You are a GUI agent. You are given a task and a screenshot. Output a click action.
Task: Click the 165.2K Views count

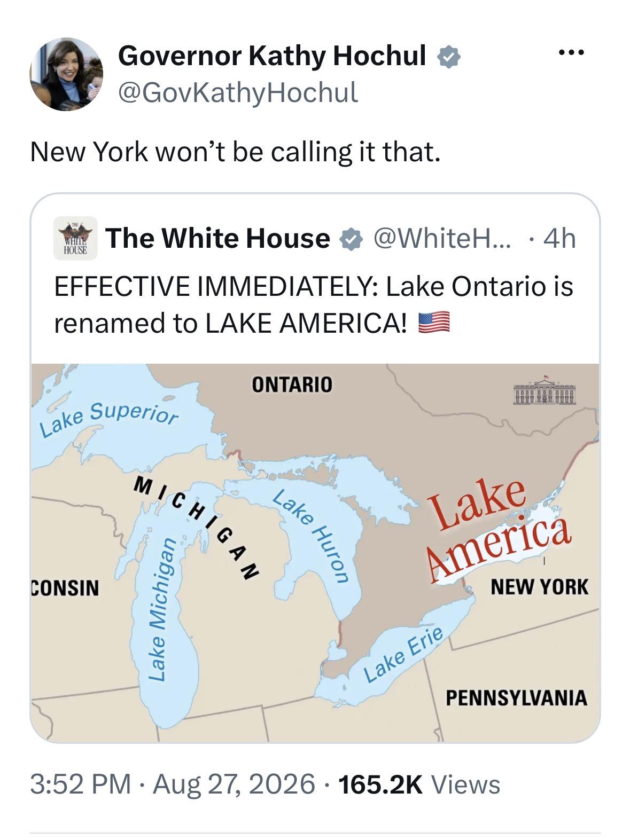tap(419, 784)
